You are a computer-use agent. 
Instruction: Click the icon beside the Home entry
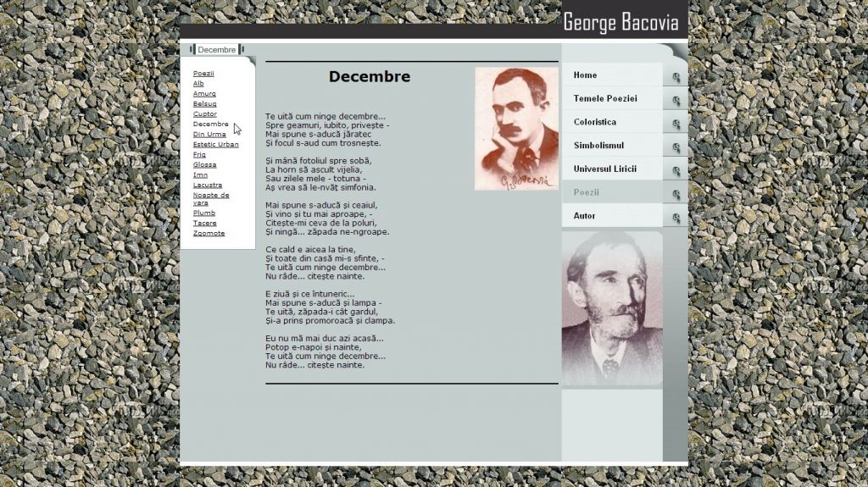676,77
